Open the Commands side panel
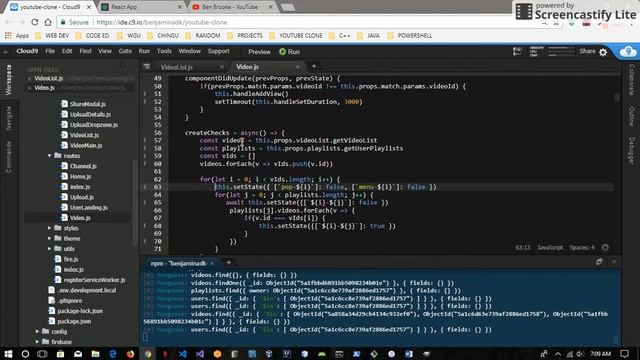The width and height of the screenshot is (640, 360). click(9, 157)
